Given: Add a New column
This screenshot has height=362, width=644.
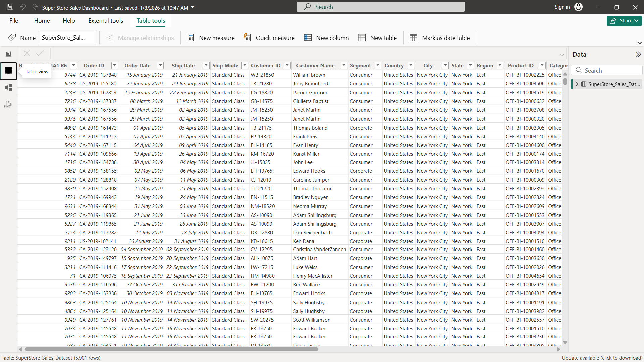Looking at the screenshot, I should tap(326, 38).
